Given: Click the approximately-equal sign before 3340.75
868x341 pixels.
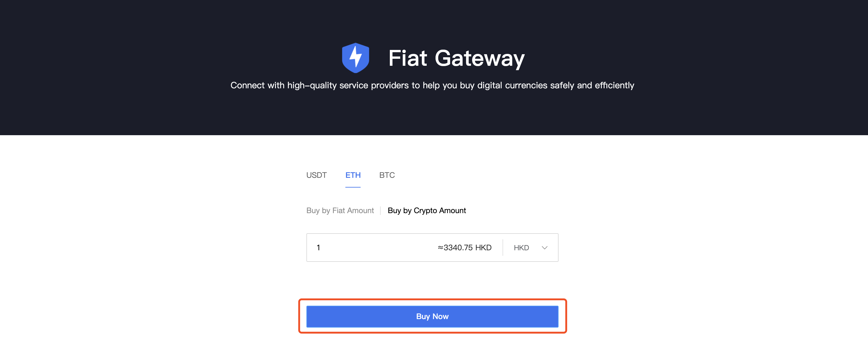Looking at the screenshot, I should click(440, 248).
